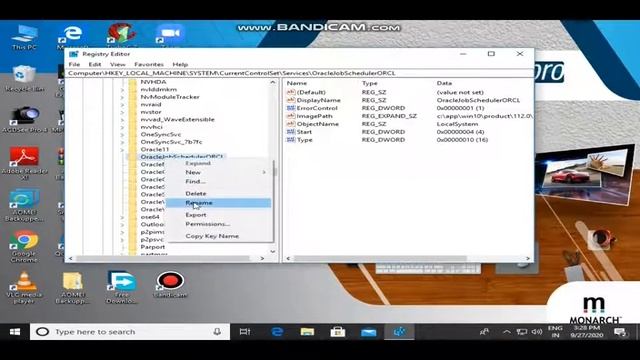Choose Find... from the context menu
Screen dimensions: 640x360
219,181
